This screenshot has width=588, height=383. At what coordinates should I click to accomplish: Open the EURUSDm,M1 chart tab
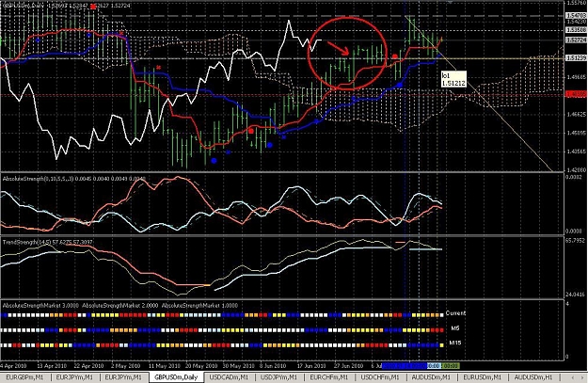(x=483, y=377)
